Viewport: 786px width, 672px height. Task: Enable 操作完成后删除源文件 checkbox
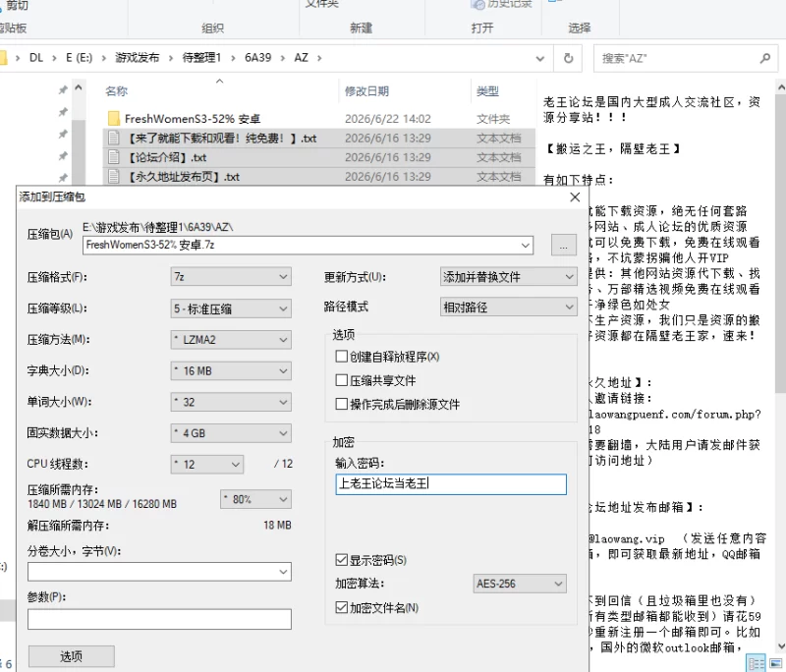341,404
